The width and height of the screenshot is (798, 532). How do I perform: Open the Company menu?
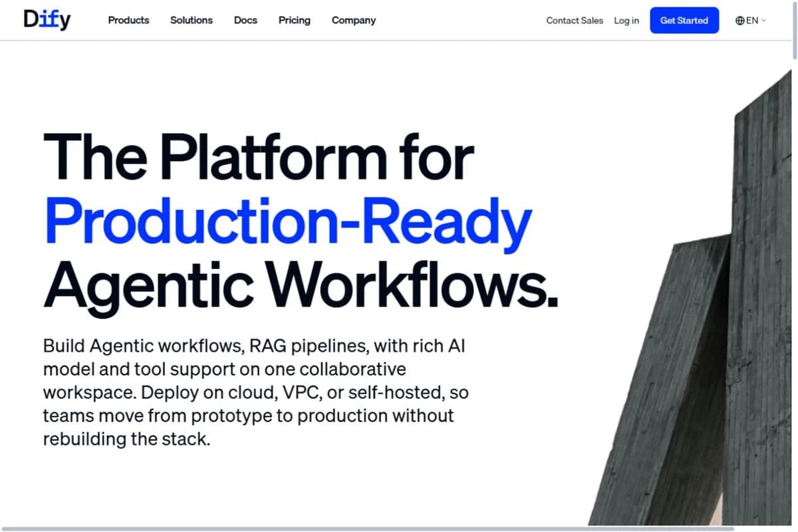[x=354, y=20]
